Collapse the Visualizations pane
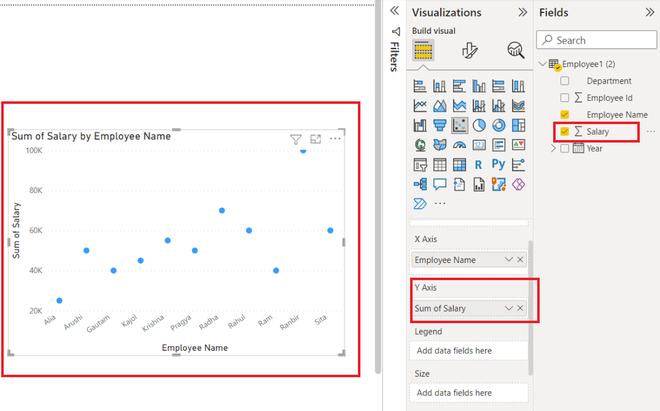 click(522, 12)
